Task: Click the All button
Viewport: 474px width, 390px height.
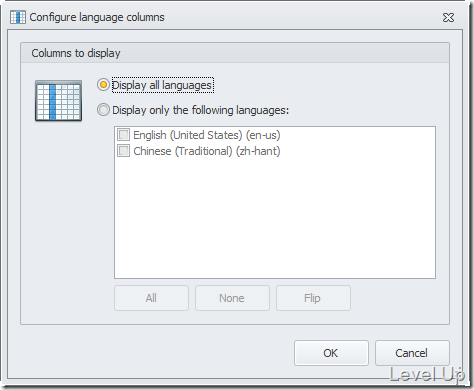Action: click(151, 298)
